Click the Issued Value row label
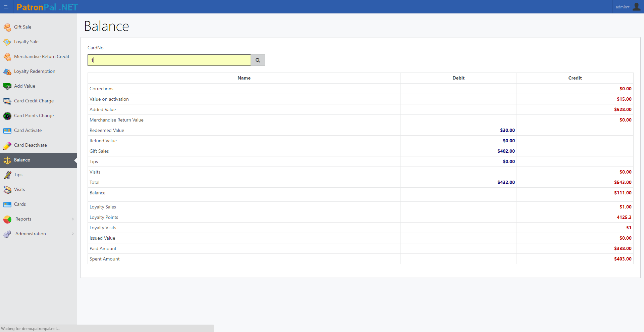 pyautogui.click(x=102, y=238)
